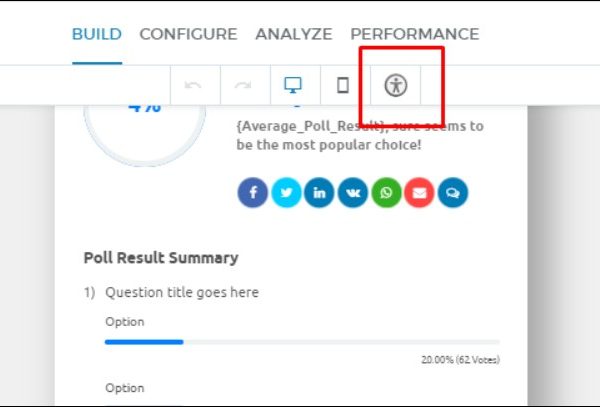Click the chat bubble share icon

pos(452,193)
